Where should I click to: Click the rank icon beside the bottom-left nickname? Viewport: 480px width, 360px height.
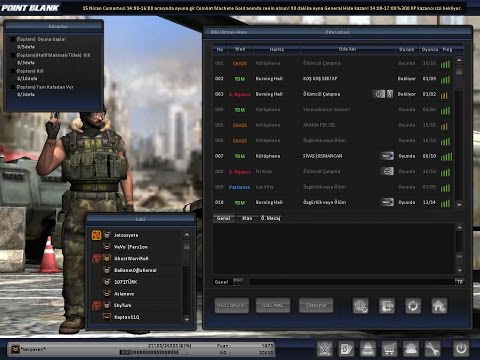pyautogui.click(x=15, y=349)
